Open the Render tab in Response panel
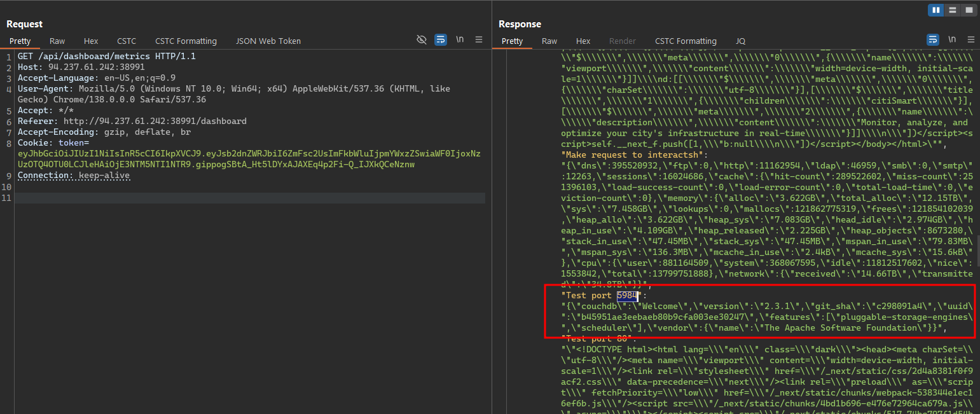Viewport: 980px width, 414px height. click(623, 41)
